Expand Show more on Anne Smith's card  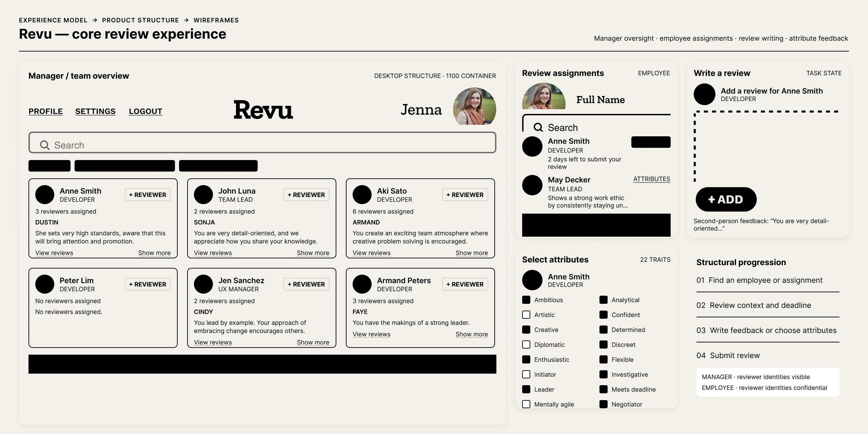click(154, 253)
